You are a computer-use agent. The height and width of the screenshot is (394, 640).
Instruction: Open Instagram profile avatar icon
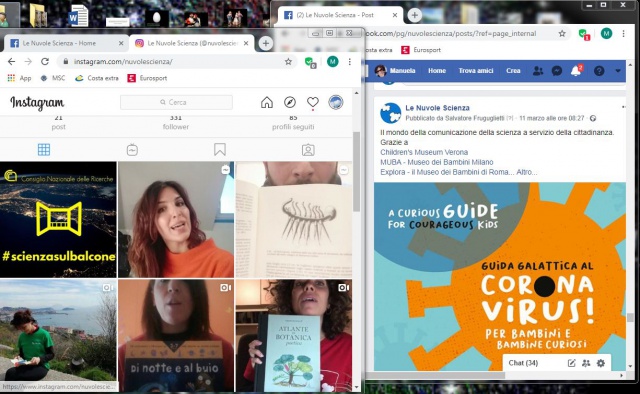(x=336, y=102)
